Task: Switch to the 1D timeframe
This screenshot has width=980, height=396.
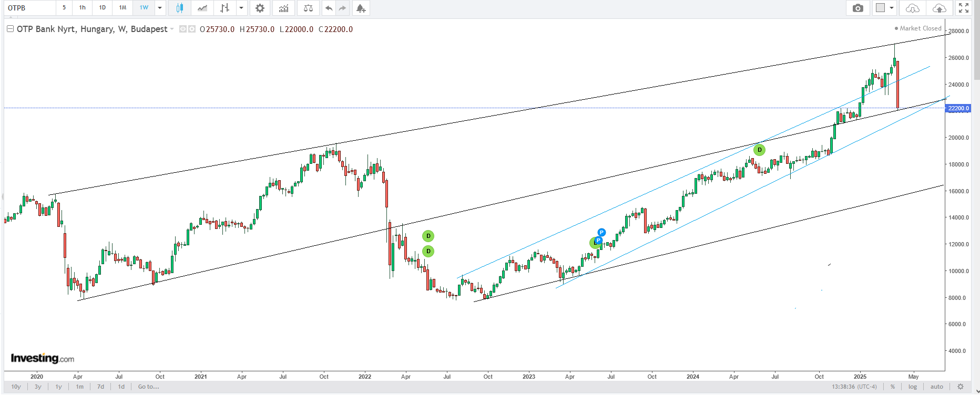Action: point(103,8)
